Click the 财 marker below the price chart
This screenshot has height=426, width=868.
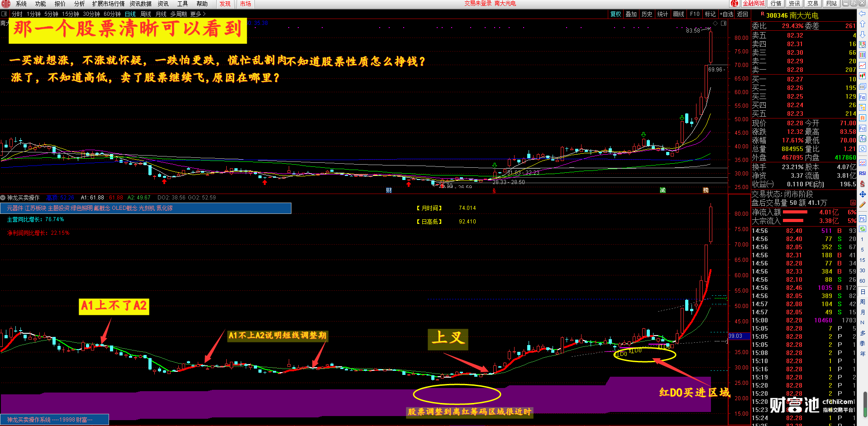pos(389,190)
